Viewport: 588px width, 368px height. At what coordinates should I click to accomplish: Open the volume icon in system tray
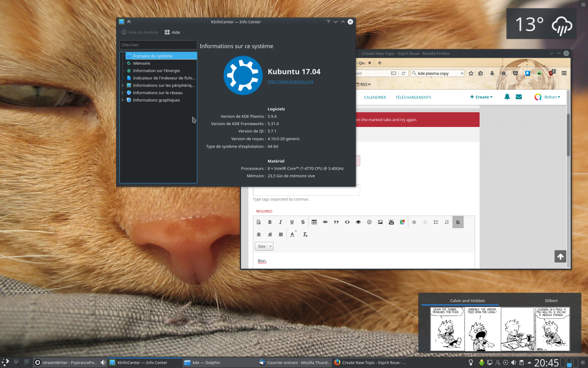pos(513,362)
